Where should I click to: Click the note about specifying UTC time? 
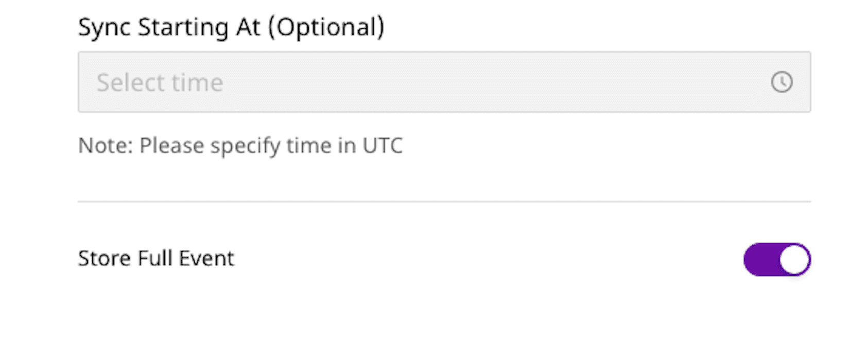[240, 146]
